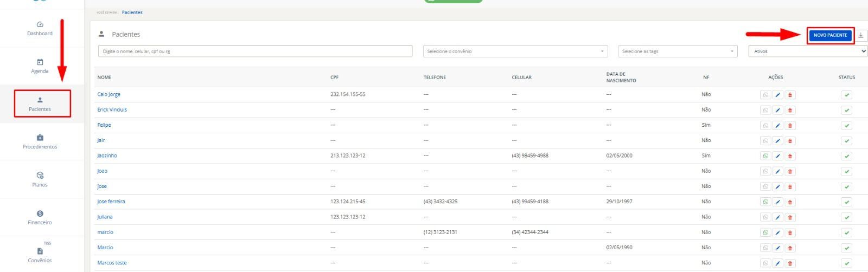Delete patient Marcio born 02/05/1990
Viewport: 868px width, 272px height.
790,248
